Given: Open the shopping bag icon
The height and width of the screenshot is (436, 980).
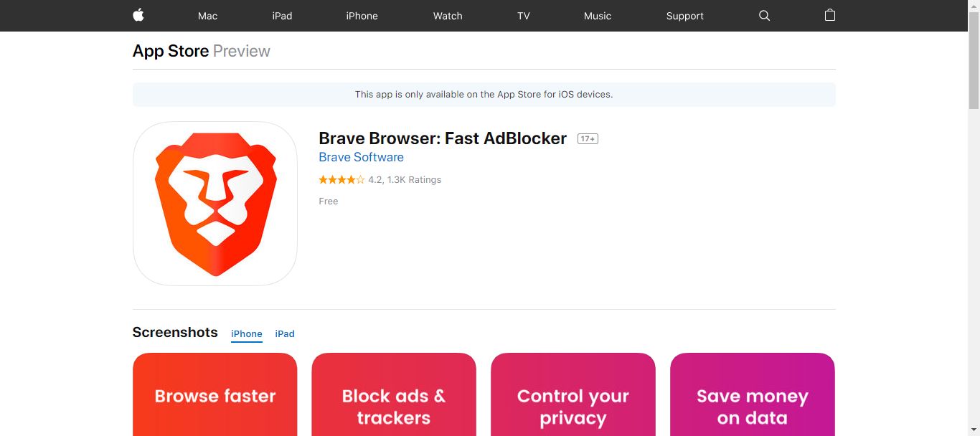Looking at the screenshot, I should coord(830,15).
